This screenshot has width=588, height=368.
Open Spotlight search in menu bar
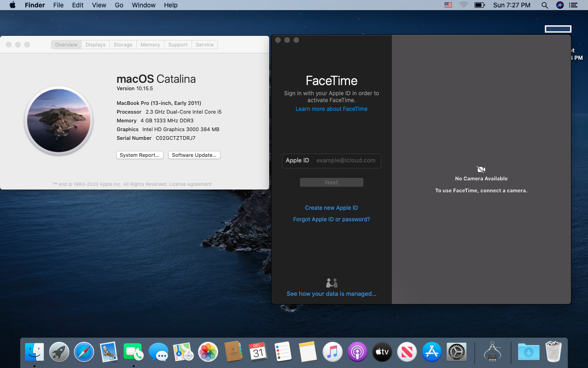click(x=544, y=5)
